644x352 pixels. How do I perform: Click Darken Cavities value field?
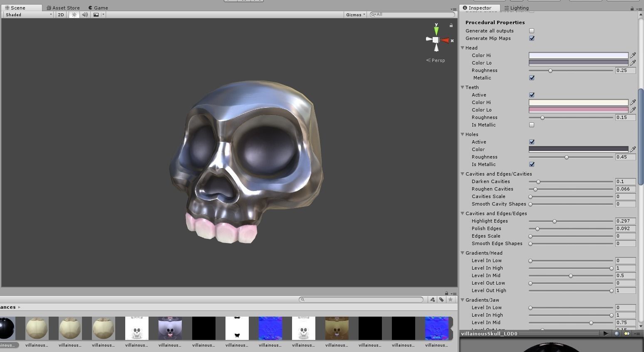(x=625, y=181)
